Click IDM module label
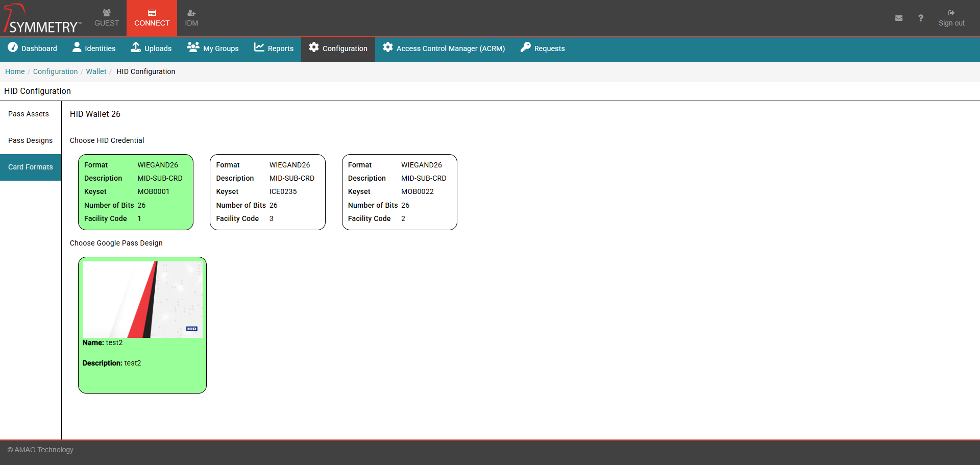 click(x=191, y=23)
